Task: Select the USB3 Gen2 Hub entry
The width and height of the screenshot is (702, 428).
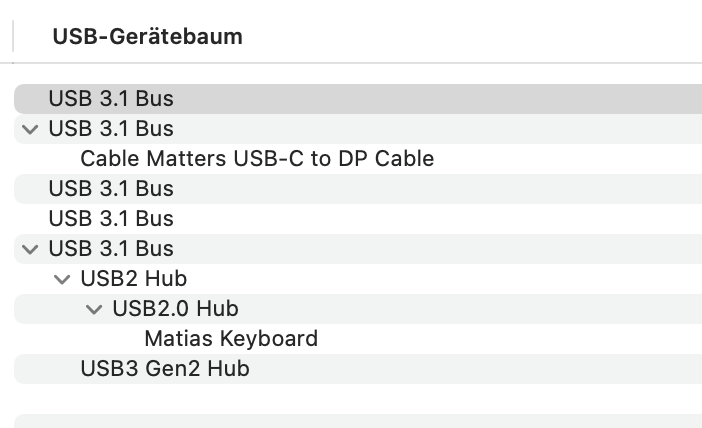Action: point(164,369)
